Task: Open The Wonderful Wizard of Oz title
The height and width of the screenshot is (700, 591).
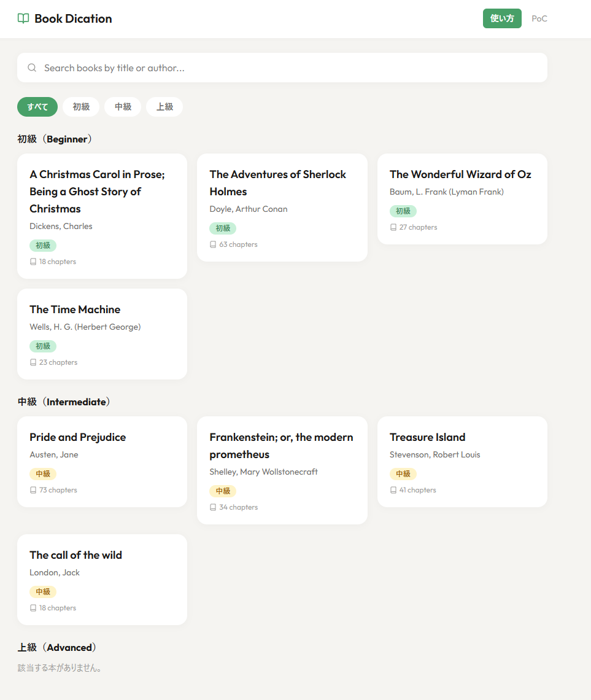Action: tap(460, 174)
